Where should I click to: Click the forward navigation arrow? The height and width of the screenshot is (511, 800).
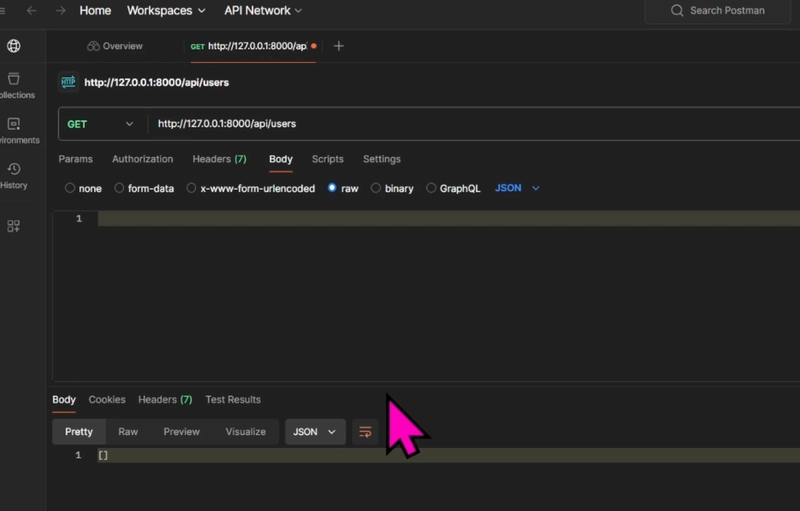coord(60,11)
